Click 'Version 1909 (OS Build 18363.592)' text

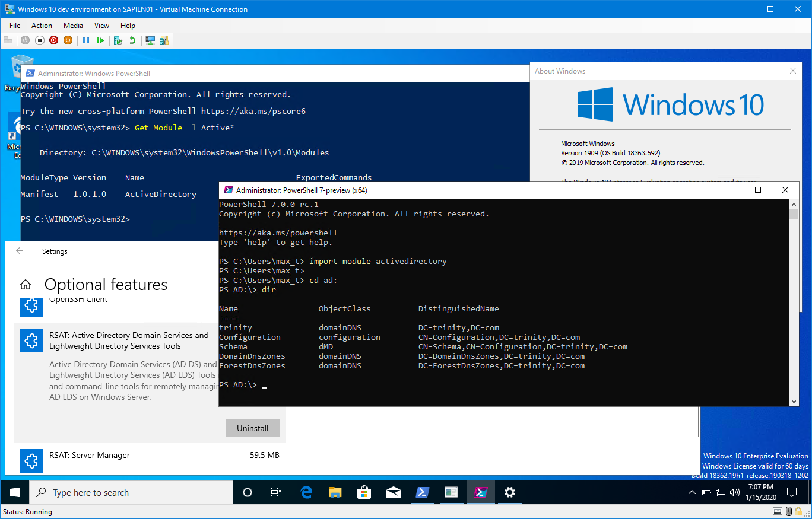[611, 153]
